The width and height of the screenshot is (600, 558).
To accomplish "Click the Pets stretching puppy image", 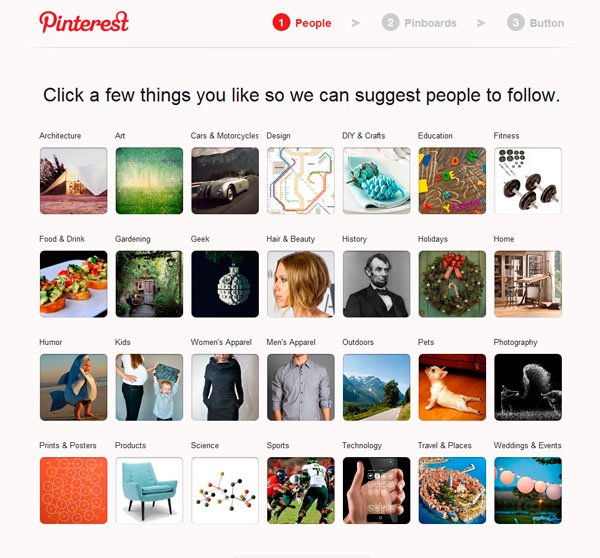I will click(452, 387).
